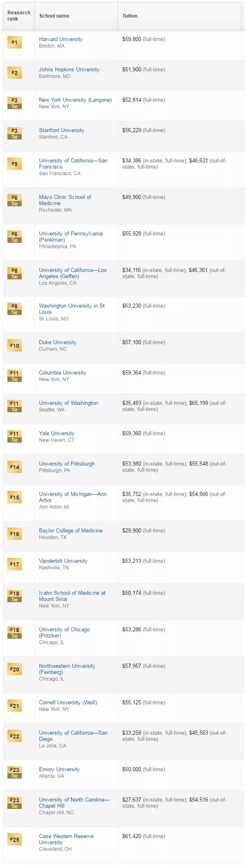Visit the Stanford University page

[62, 130]
